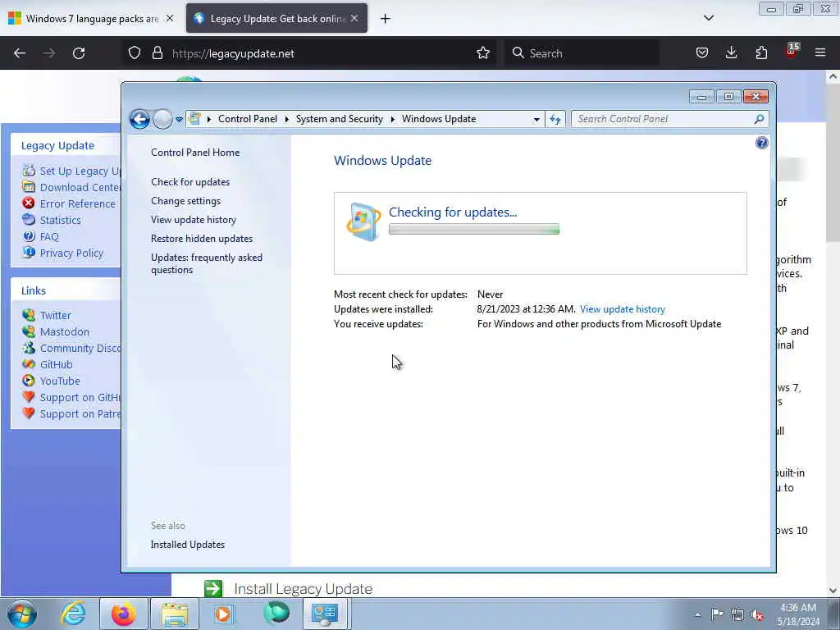The width and height of the screenshot is (840, 630).
Task: Click the padlock site security icon
Action: 157,53
